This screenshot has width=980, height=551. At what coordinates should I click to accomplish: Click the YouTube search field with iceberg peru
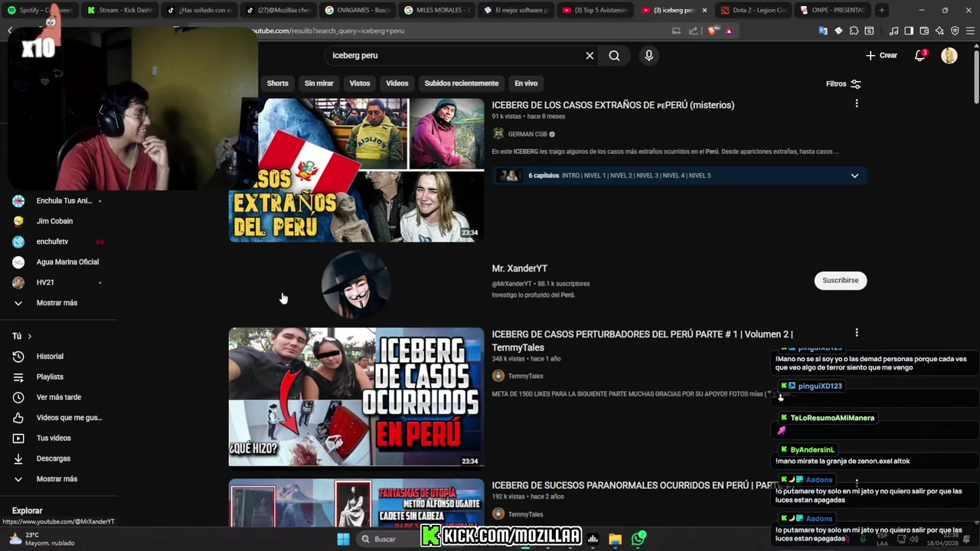click(x=456, y=56)
